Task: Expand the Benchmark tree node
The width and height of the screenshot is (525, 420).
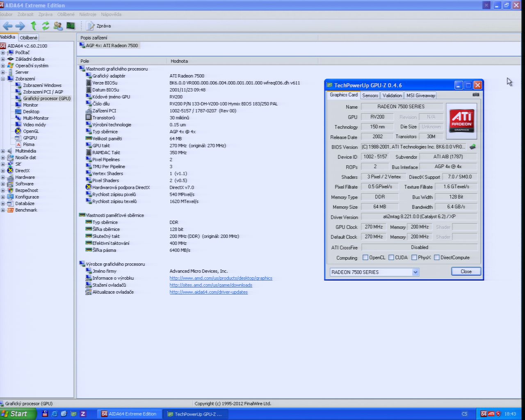Action: pyautogui.click(x=3, y=210)
